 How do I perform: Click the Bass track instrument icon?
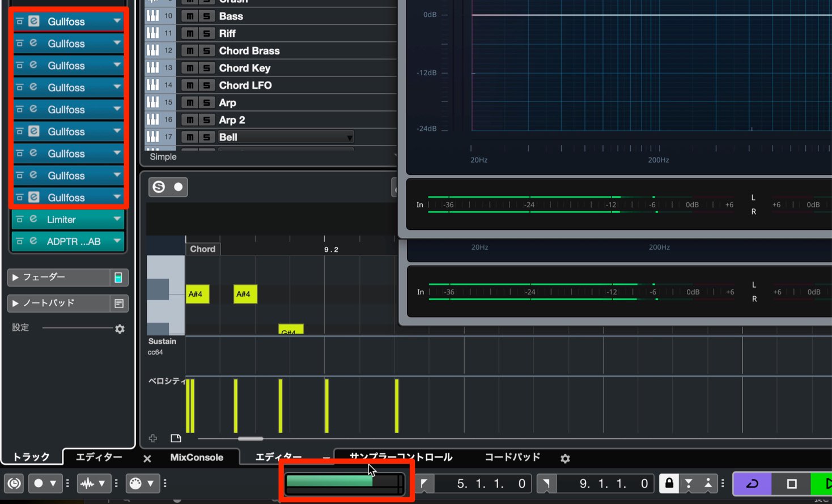[x=153, y=16]
